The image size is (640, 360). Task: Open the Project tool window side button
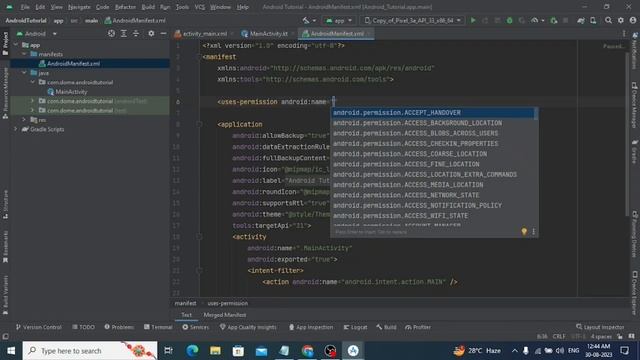coord(5,43)
